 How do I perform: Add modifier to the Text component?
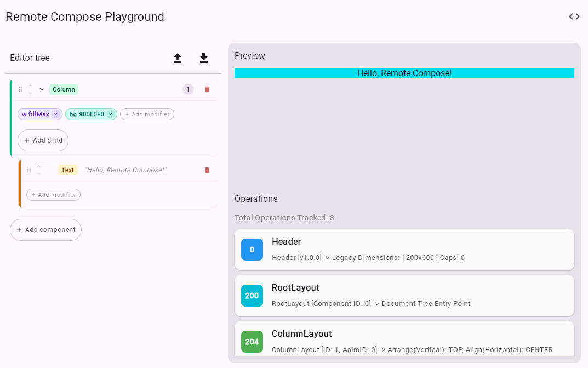[53, 195]
